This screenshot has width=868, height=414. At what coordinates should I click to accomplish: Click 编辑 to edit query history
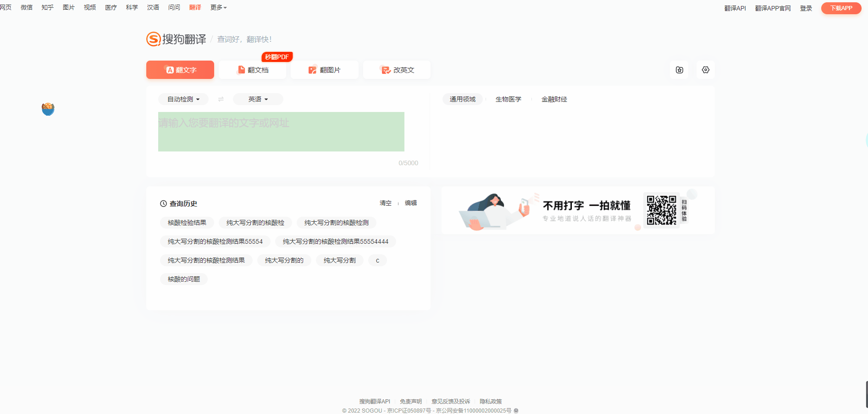[x=411, y=203]
